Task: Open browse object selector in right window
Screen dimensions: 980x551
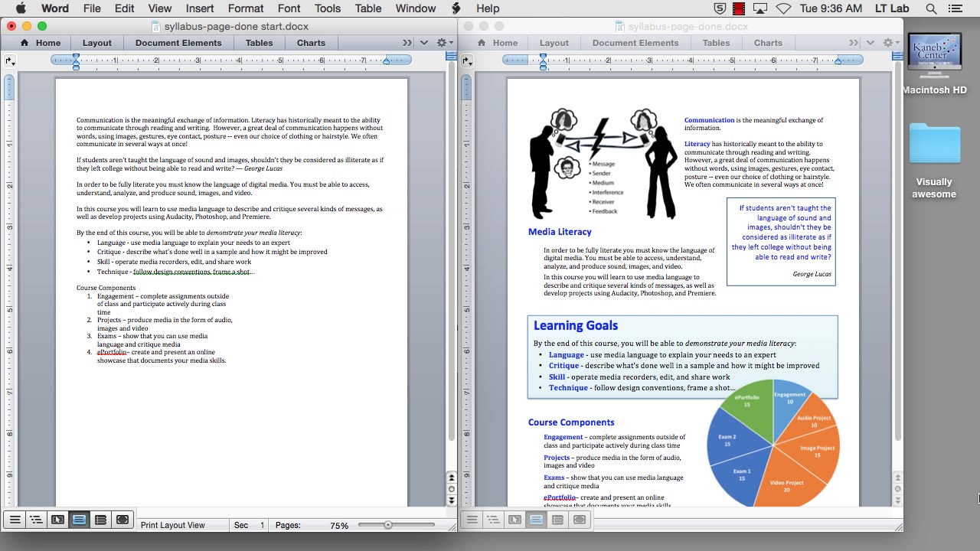Action: [x=897, y=489]
